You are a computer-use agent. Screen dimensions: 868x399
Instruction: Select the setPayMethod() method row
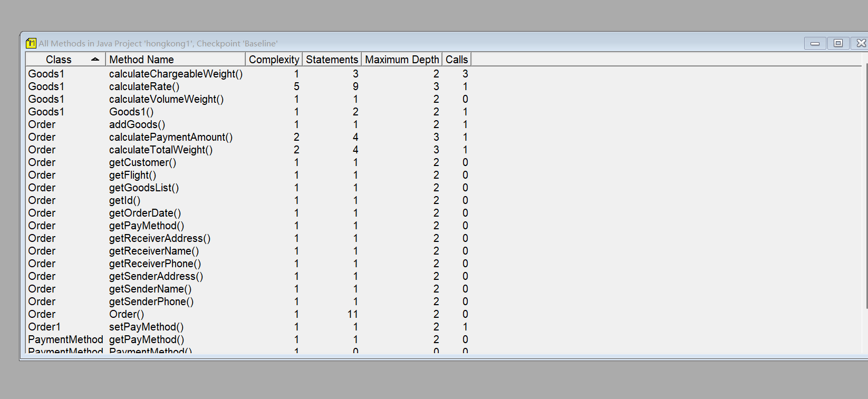(248, 327)
